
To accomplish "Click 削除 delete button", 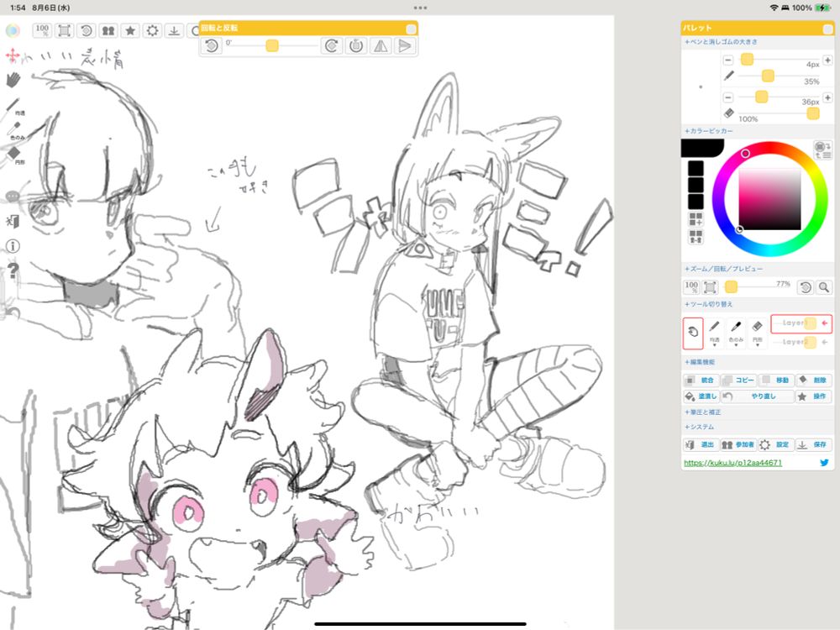I will 813,381.
